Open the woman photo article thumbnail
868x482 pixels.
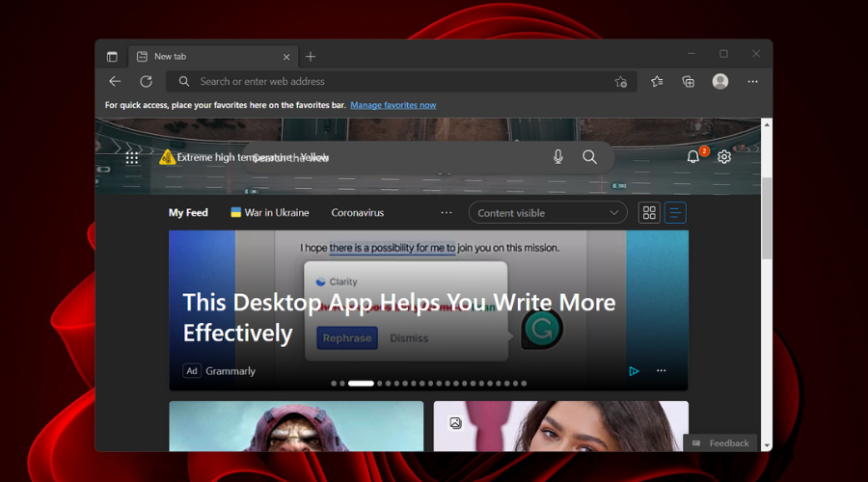[x=560, y=426]
